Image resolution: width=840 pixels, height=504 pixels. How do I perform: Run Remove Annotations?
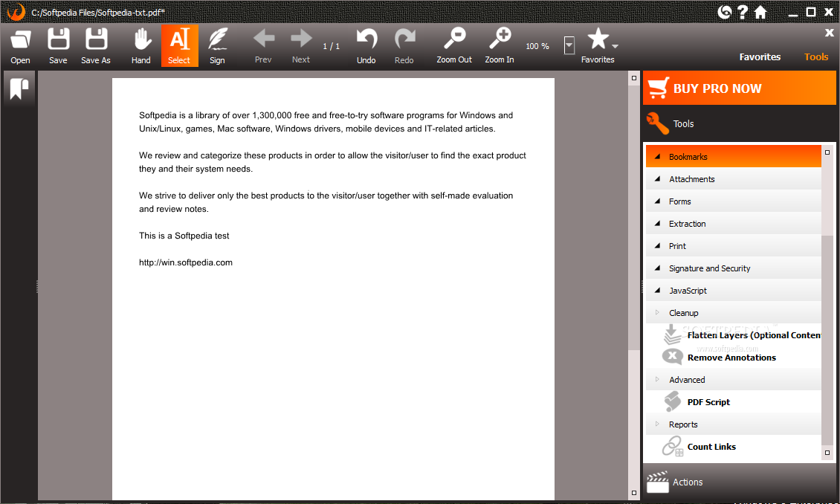coord(731,358)
